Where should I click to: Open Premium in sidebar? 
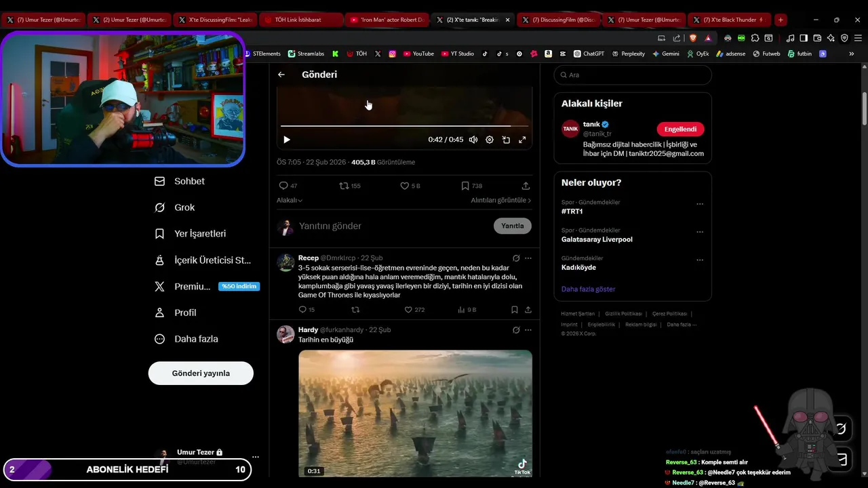click(207, 287)
